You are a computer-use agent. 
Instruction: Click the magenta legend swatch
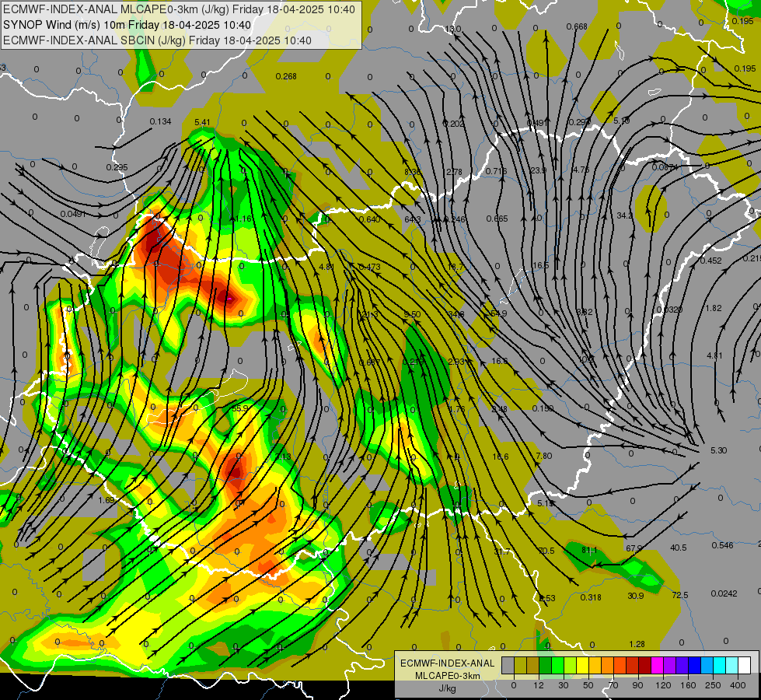(x=657, y=666)
